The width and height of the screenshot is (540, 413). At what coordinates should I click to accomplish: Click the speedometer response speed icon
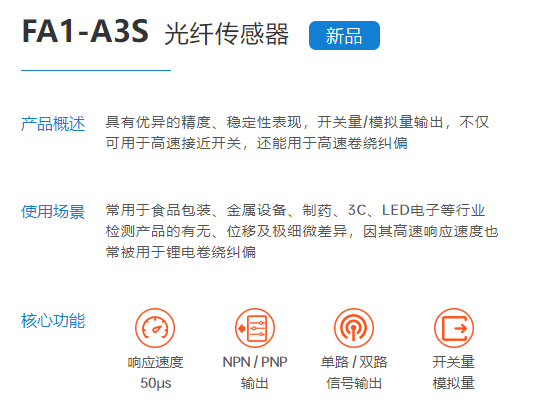point(155,328)
